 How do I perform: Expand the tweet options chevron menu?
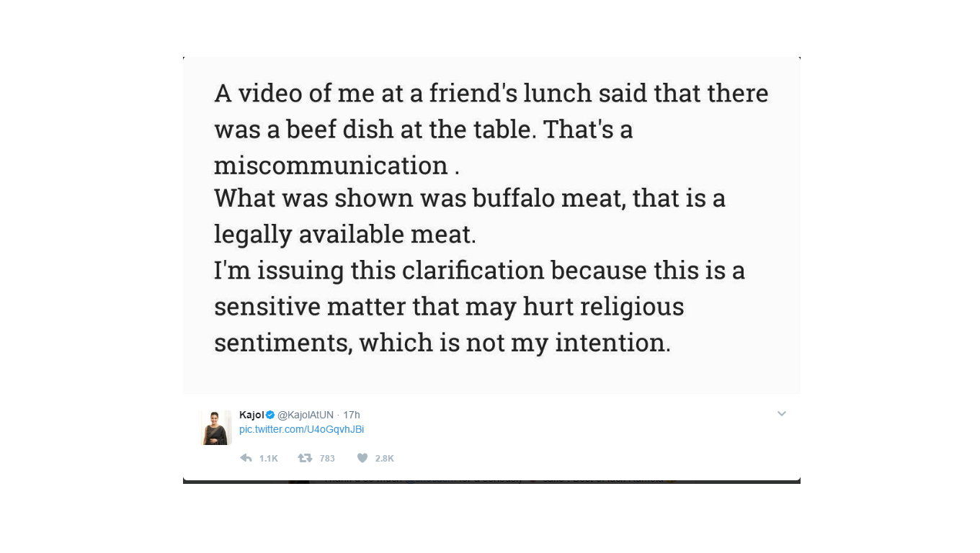coord(781,414)
